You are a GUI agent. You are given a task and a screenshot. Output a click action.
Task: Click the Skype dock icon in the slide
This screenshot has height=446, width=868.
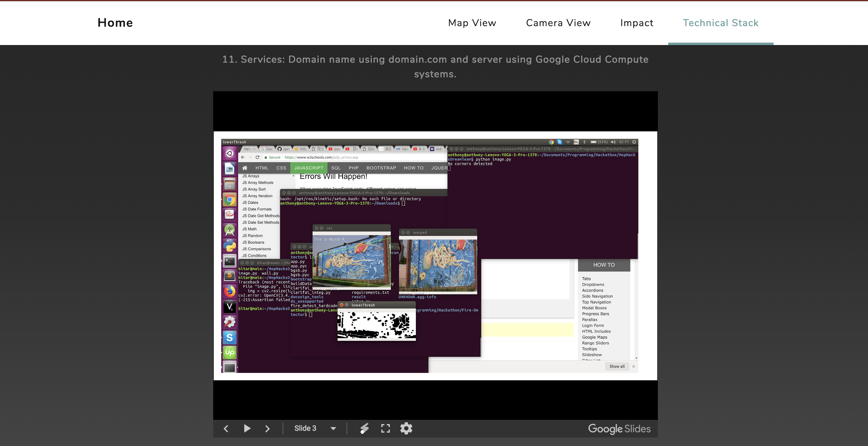coord(229,337)
